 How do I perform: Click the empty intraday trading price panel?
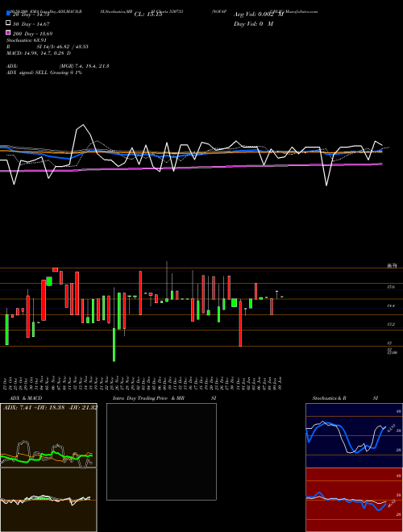coord(161,451)
